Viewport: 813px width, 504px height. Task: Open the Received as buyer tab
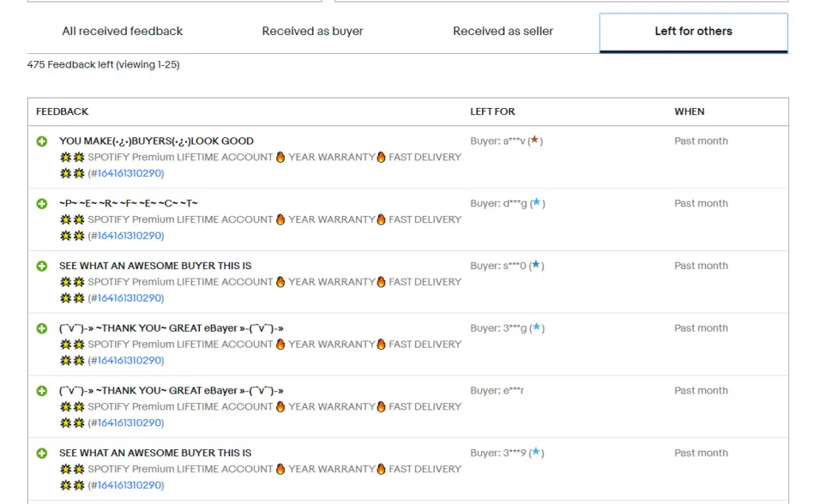pyautogui.click(x=312, y=32)
